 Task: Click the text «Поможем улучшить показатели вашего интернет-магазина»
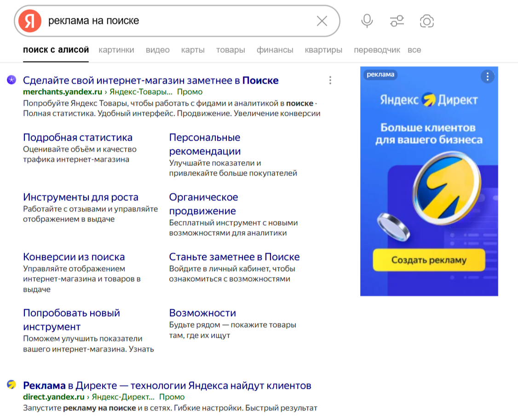88,344
